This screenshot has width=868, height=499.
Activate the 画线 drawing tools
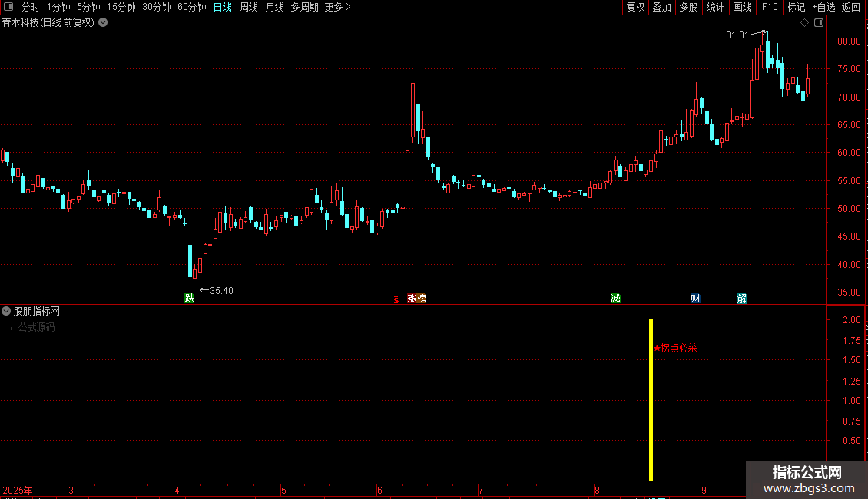click(742, 7)
